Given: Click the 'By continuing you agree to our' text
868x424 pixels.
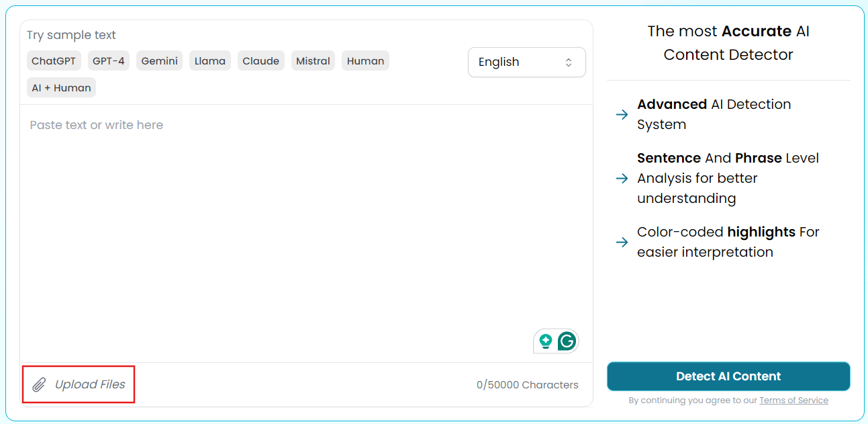Looking at the screenshot, I should tap(693, 400).
